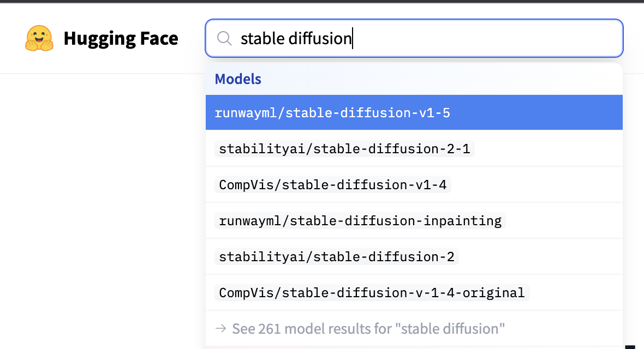Open the stabilityai/stable-diffusion-2 result
The height and width of the screenshot is (349, 644).
click(336, 257)
